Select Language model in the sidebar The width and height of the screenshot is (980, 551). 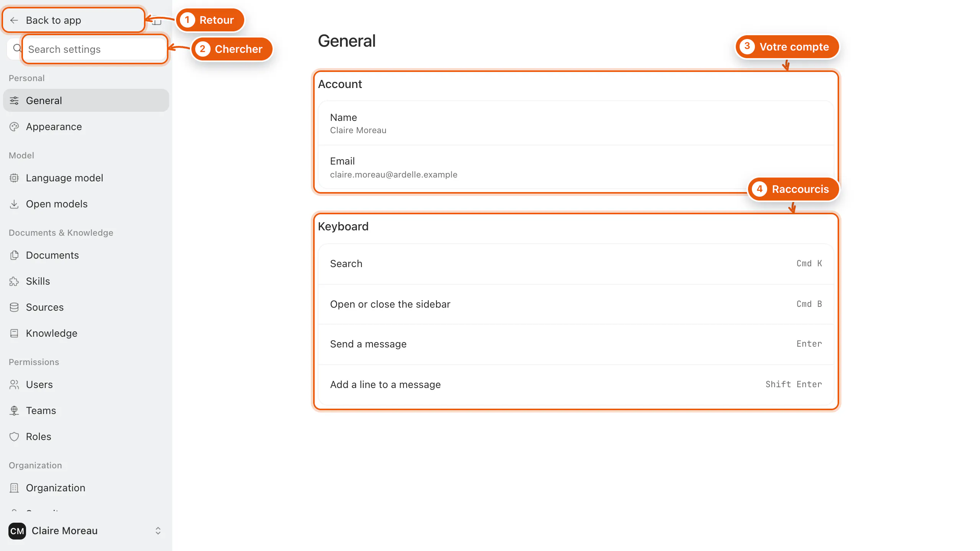[x=86, y=178]
